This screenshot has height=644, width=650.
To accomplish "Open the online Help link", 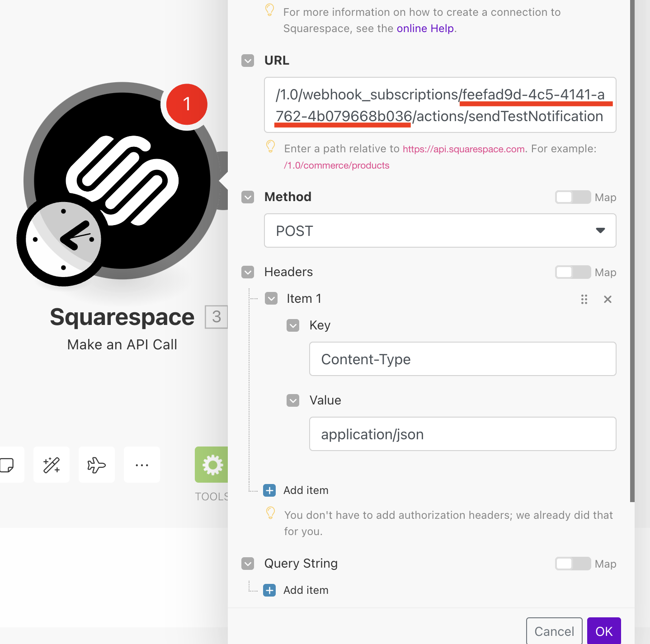I will click(425, 28).
